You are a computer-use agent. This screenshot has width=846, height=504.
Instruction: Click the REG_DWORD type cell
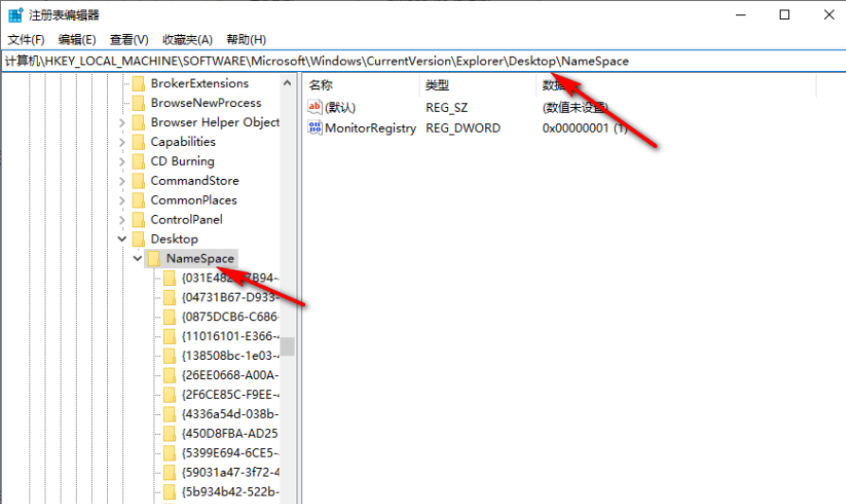pos(463,128)
